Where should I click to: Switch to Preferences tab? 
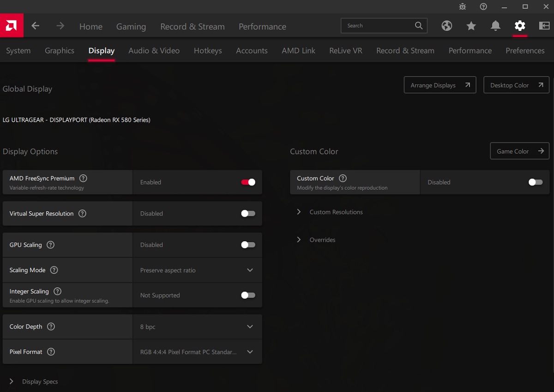(525, 51)
